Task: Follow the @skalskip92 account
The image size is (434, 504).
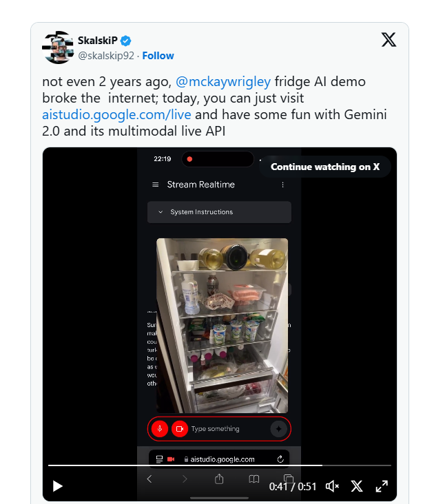Action: (x=158, y=56)
